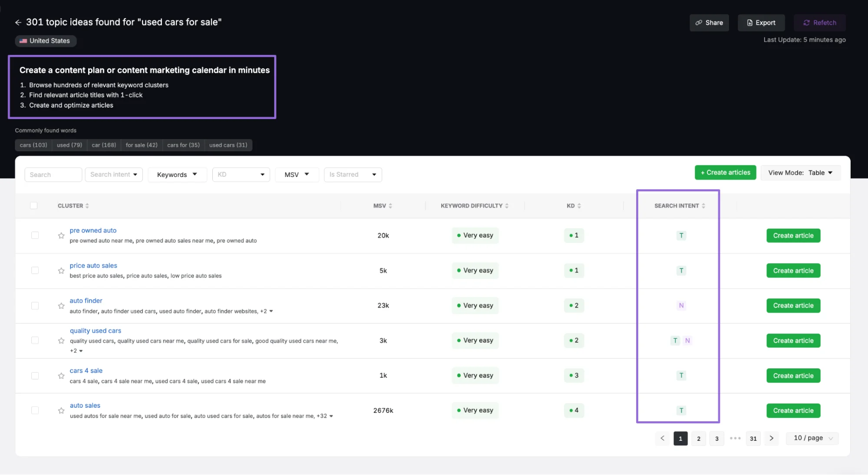868x475 pixels.
Task: Go to page 2 of results
Action: [698, 439]
